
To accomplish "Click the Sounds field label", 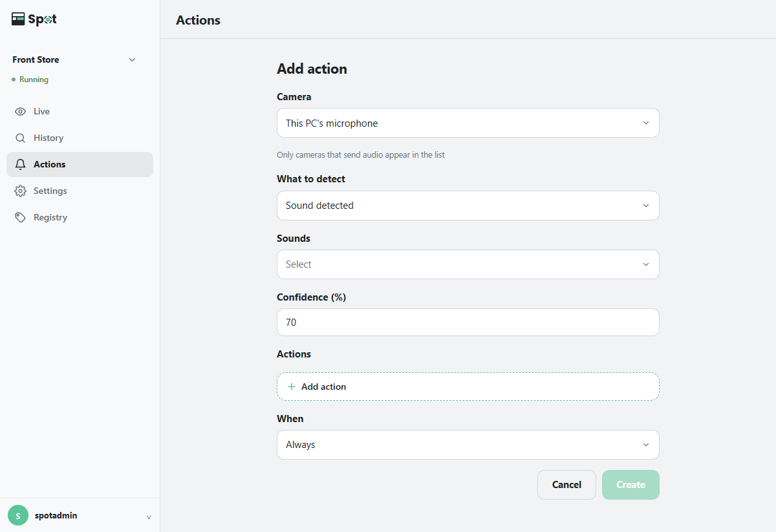I will [294, 239].
